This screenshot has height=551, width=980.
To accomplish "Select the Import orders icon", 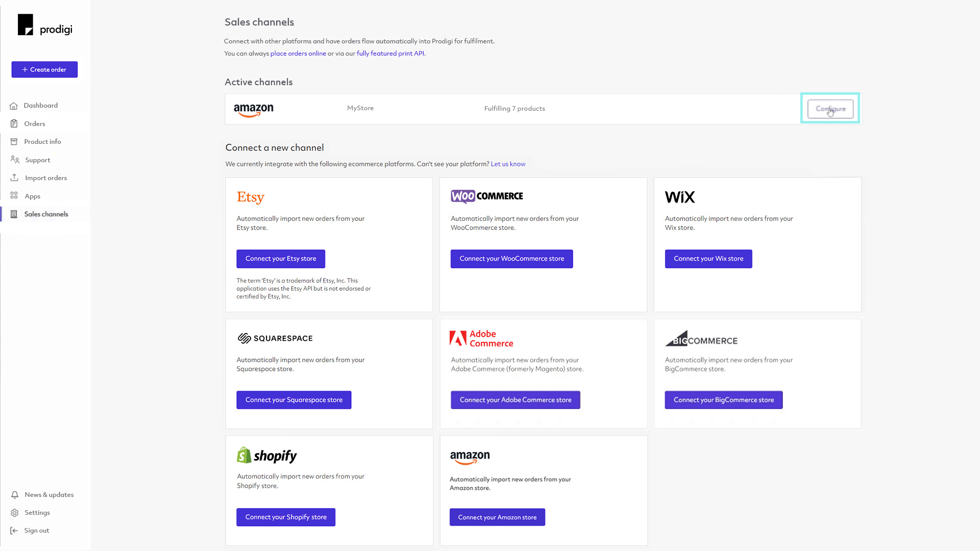I will pos(15,178).
